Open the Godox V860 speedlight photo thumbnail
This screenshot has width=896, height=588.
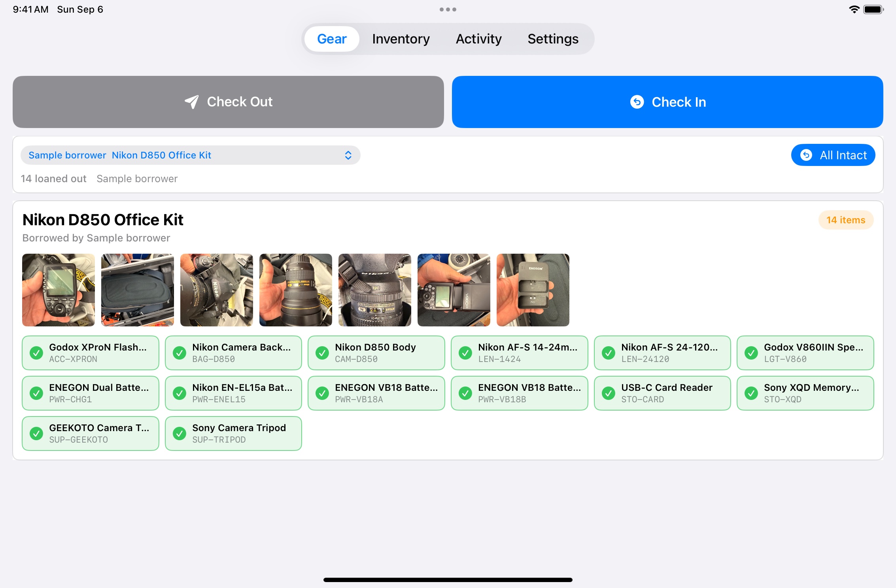pos(454,290)
